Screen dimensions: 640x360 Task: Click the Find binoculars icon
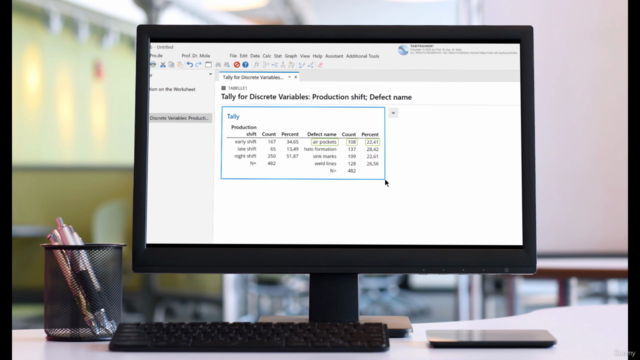click(x=218, y=65)
